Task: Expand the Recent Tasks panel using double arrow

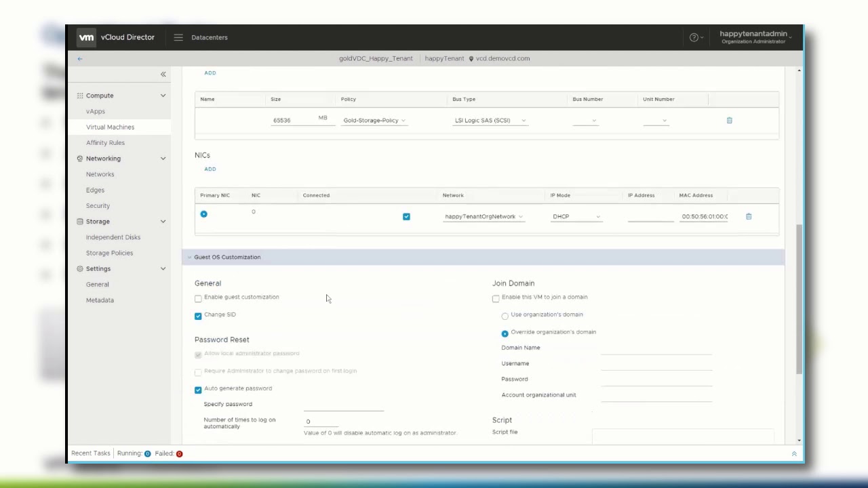Action: (x=794, y=454)
